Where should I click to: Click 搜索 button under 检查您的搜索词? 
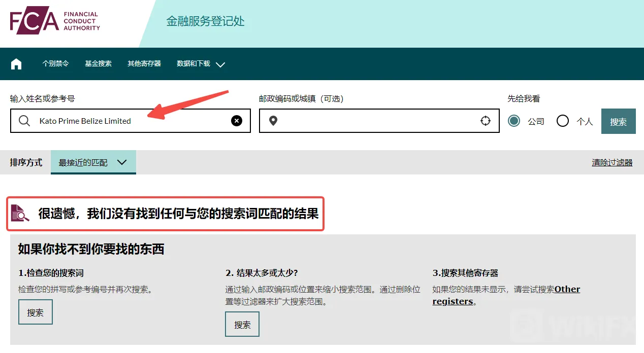coord(36,312)
